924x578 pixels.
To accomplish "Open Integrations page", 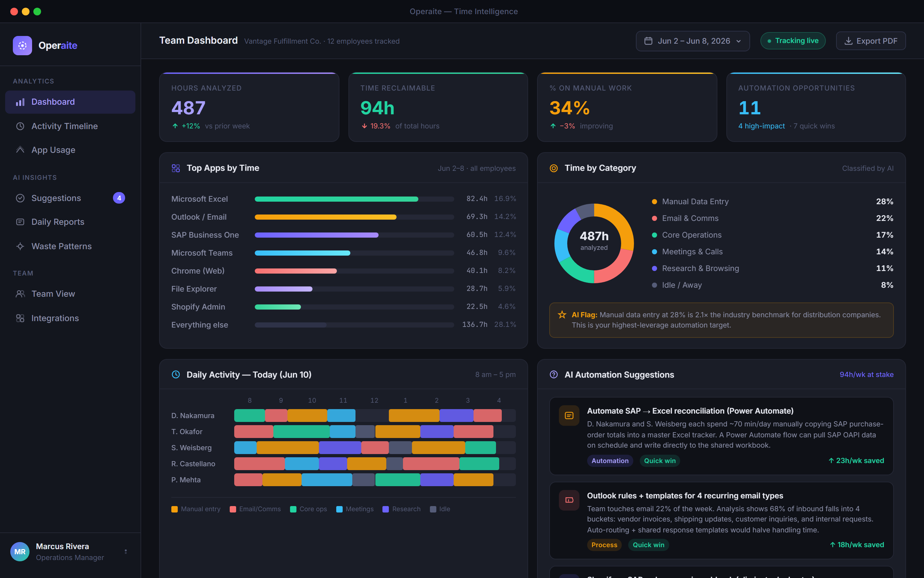I will coord(70,318).
